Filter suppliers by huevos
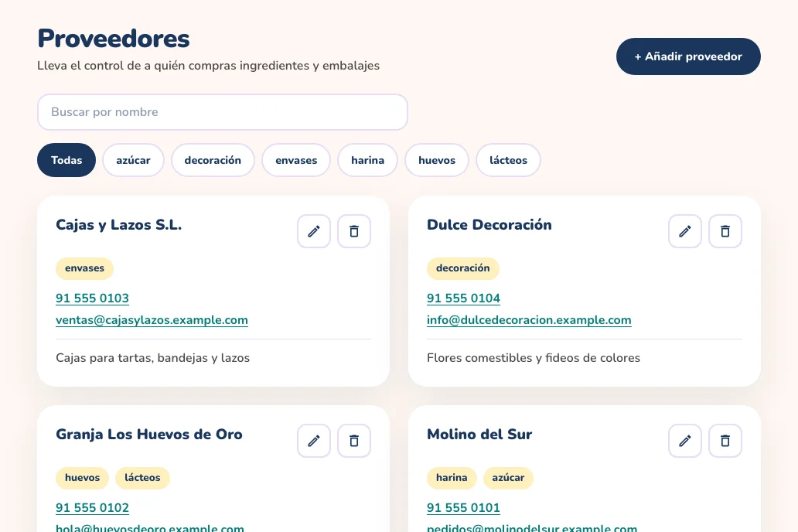 coord(437,160)
